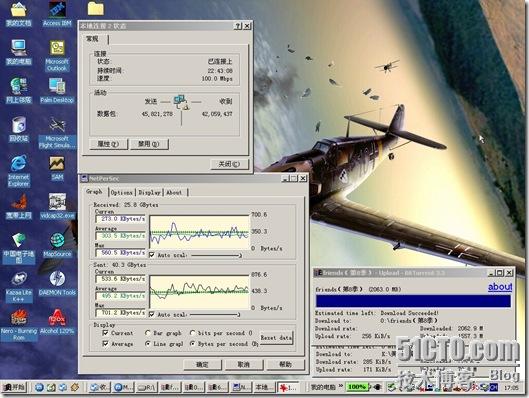The width and height of the screenshot is (529, 398).
Task: Select the Bytes per second radio button
Action: (192, 344)
